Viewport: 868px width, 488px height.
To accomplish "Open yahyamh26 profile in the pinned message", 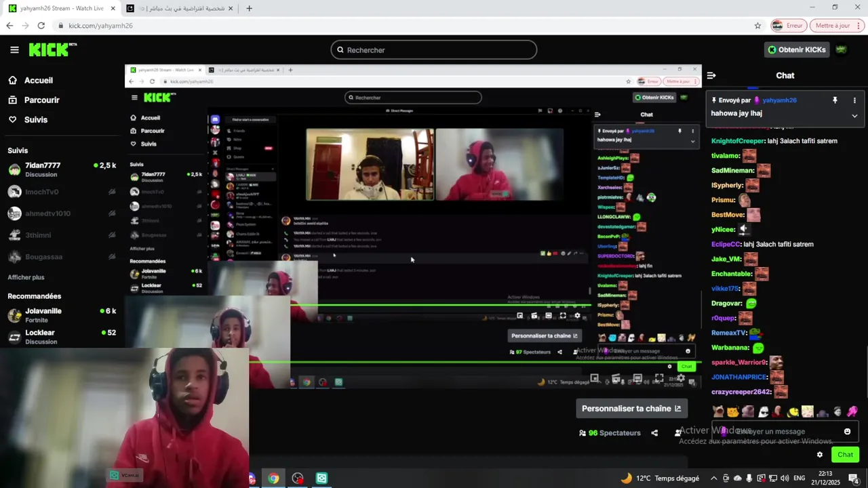I will [x=780, y=100].
